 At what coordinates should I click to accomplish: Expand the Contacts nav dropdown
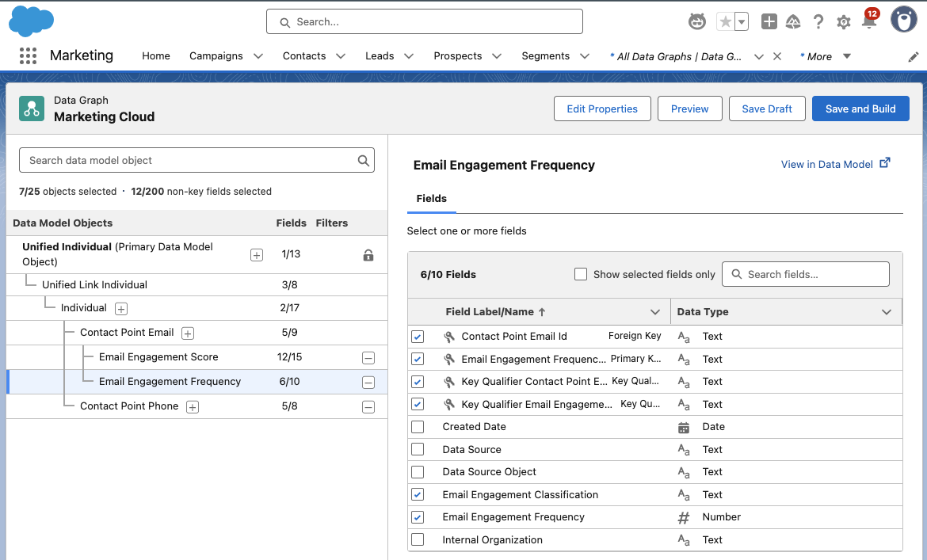pyautogui.click(x=341, y=56)
